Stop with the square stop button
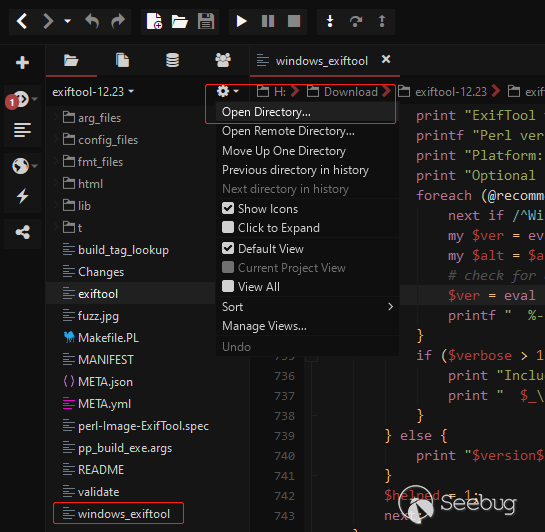Image resolution: width=545 pixels, height=532 pixels. [294, 21]
